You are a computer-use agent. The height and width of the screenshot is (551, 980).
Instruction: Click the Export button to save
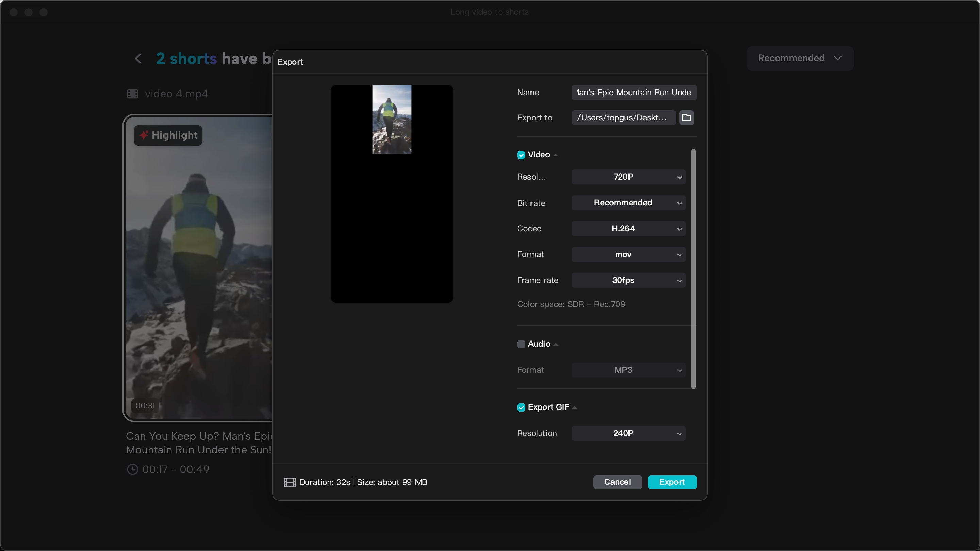pyautogui.click(x=672, y=482)
